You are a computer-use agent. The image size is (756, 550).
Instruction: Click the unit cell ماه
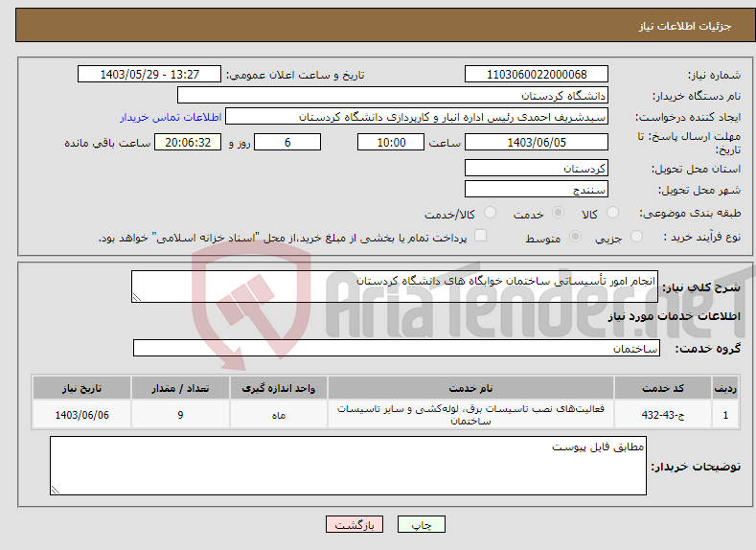pyautogui.click(x=278, y=415)
